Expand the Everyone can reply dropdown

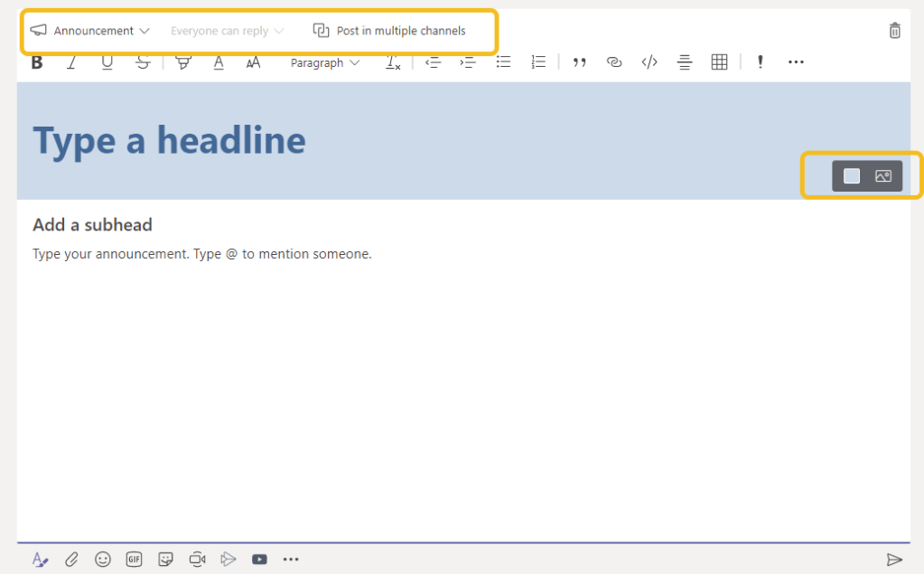[x=227, y=31]
